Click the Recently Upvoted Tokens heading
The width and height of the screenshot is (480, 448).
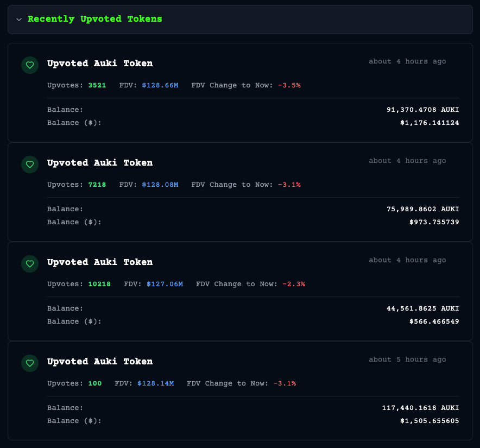click(x=95, y=19)
